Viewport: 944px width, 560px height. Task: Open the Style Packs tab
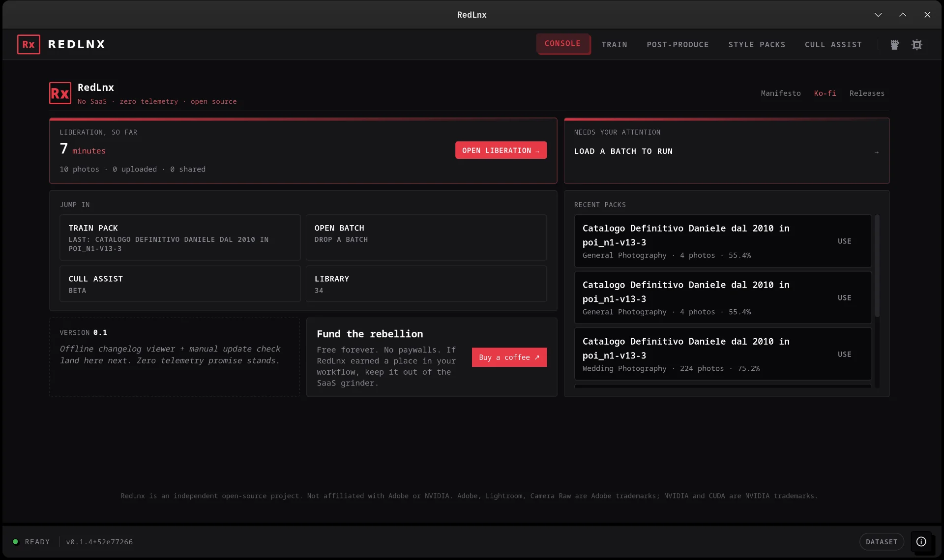pyautogui.click(x=757, y=45)
